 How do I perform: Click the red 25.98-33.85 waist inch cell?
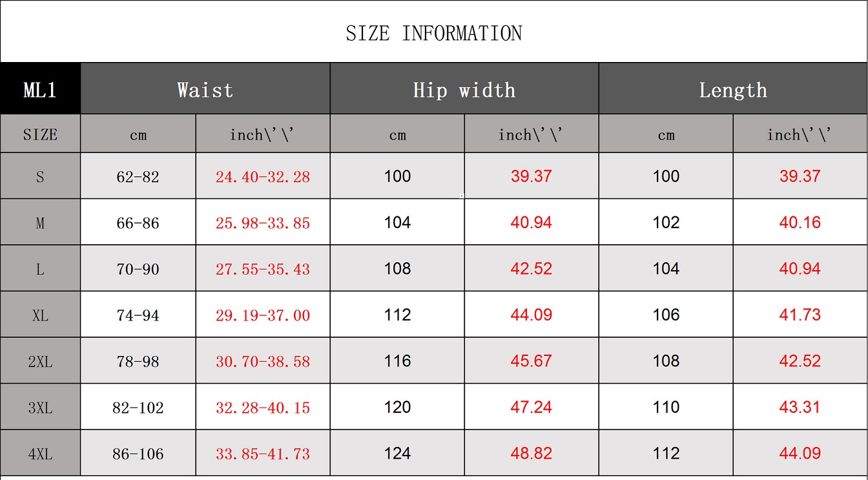tap(262, 223)
